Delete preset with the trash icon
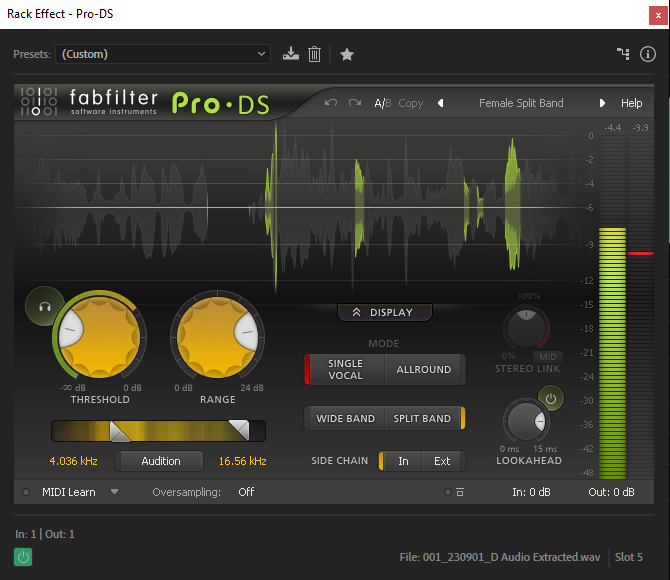The width and height of the screenshot is (670, 580). coord(314,54)
